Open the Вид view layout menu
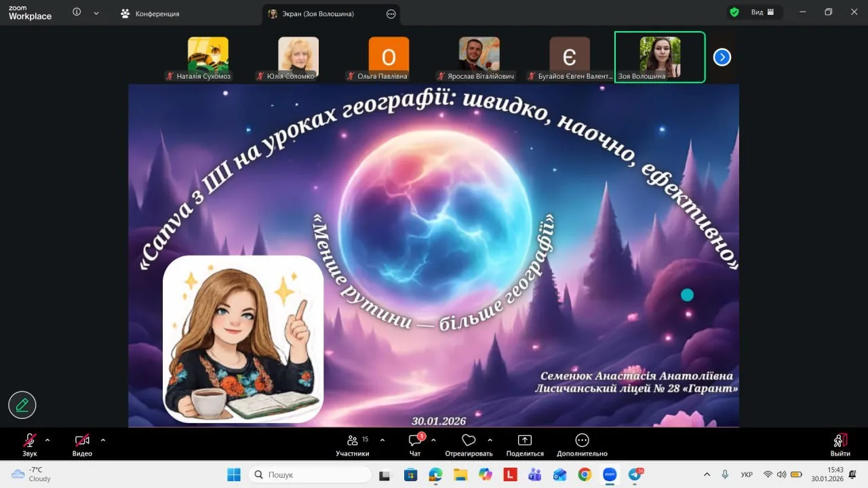 pyautogui.click(x=763, y=12)
